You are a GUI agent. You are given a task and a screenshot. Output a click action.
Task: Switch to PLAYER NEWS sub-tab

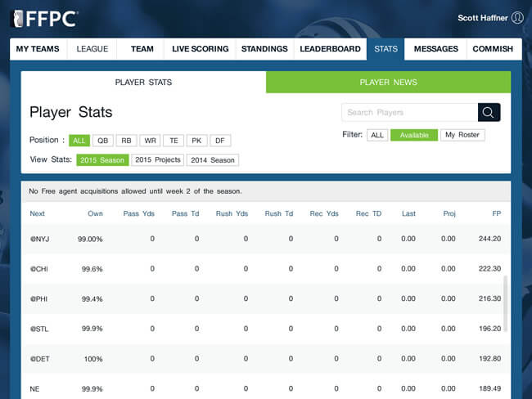[389, 82]
